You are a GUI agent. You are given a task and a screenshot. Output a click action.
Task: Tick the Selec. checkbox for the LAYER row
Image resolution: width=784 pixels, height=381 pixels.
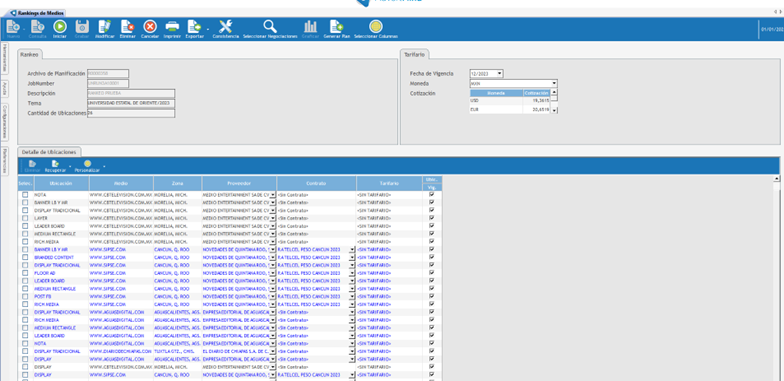(25, 218)
